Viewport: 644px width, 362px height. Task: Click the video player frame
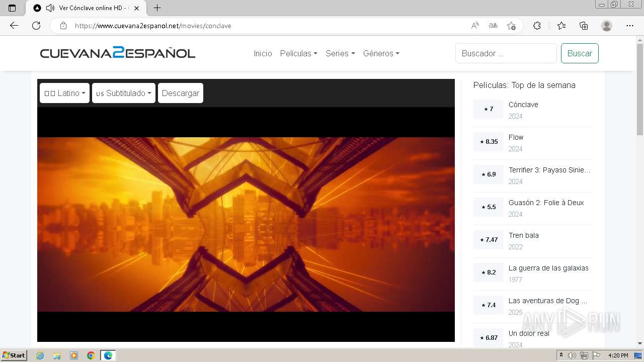246,224
